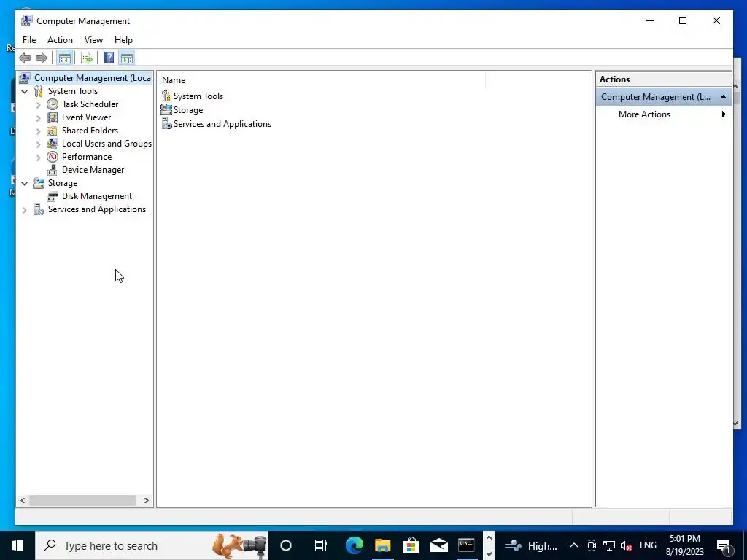Click Cortana circle icon on taskbar

coord(285,545)
